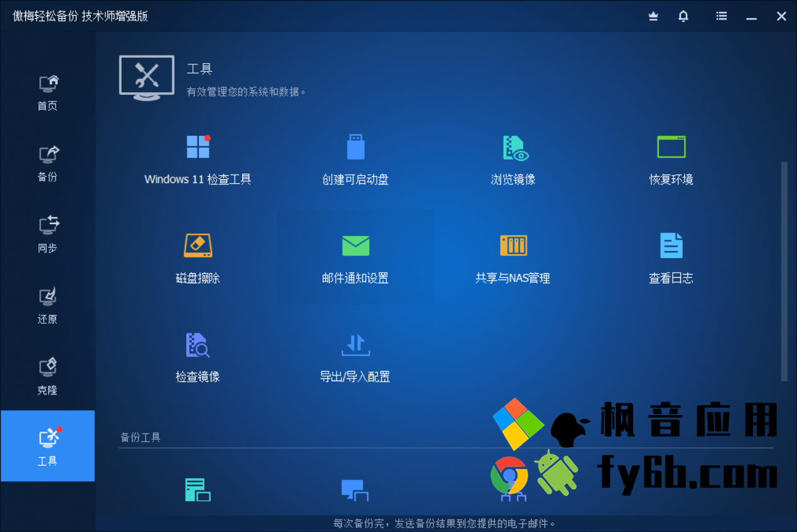Open the bell notifications icon
Screen dimensions: 797x532
[x=683, y=16]
